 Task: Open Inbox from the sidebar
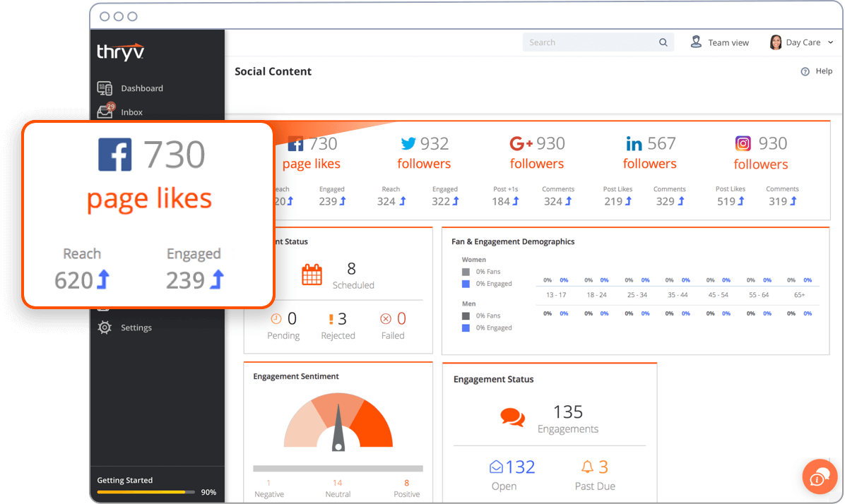pyautogui.click(x=131, y=112)
